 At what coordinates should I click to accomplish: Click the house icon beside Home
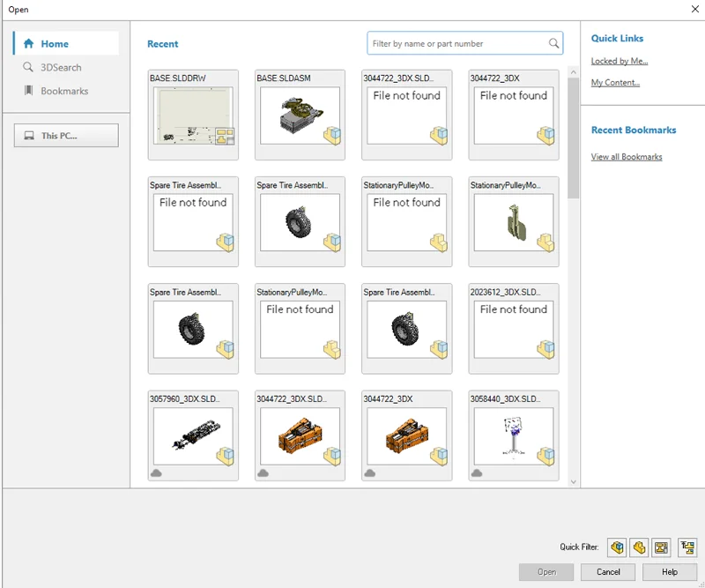click(28, 43)
